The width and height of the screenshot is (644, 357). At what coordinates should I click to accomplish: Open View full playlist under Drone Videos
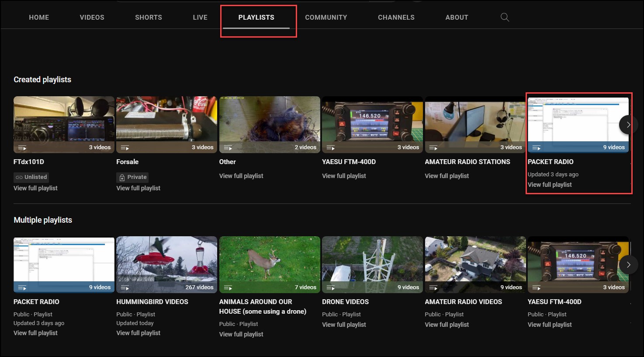[x=344, y=325]
